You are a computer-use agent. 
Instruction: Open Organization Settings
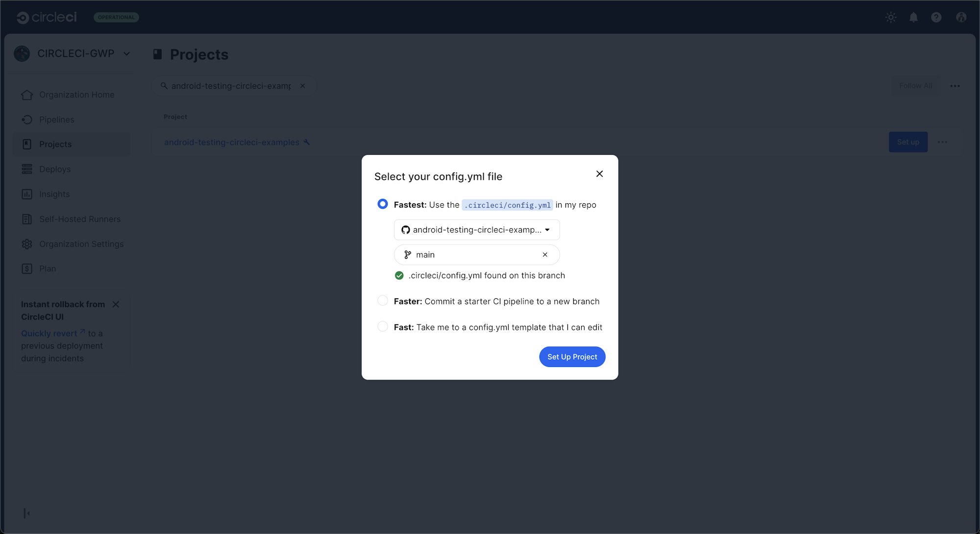[x=81, y=244]
